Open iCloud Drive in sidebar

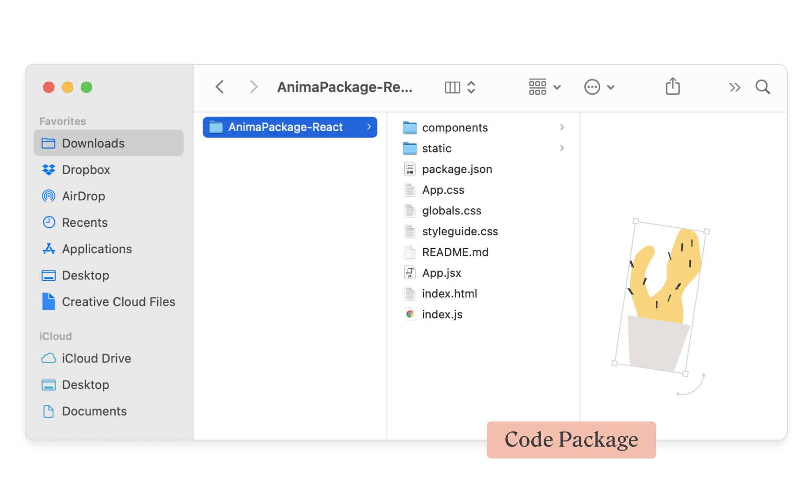coord(96,358)
